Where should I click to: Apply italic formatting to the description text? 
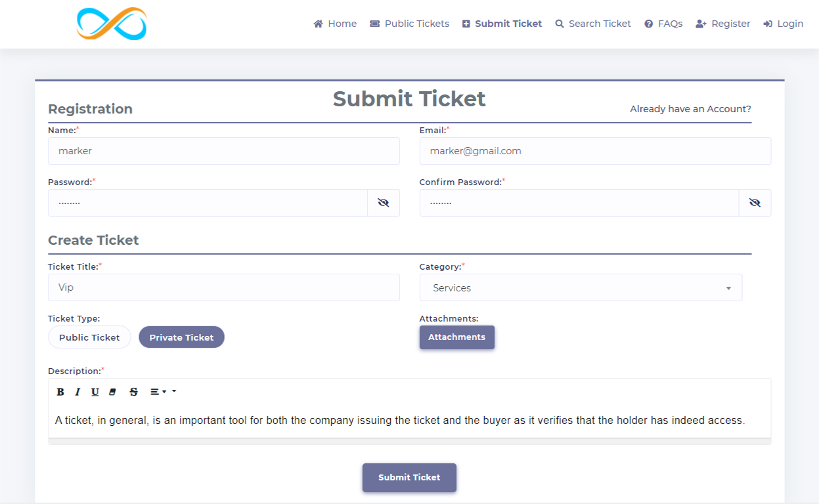(77, 391)
